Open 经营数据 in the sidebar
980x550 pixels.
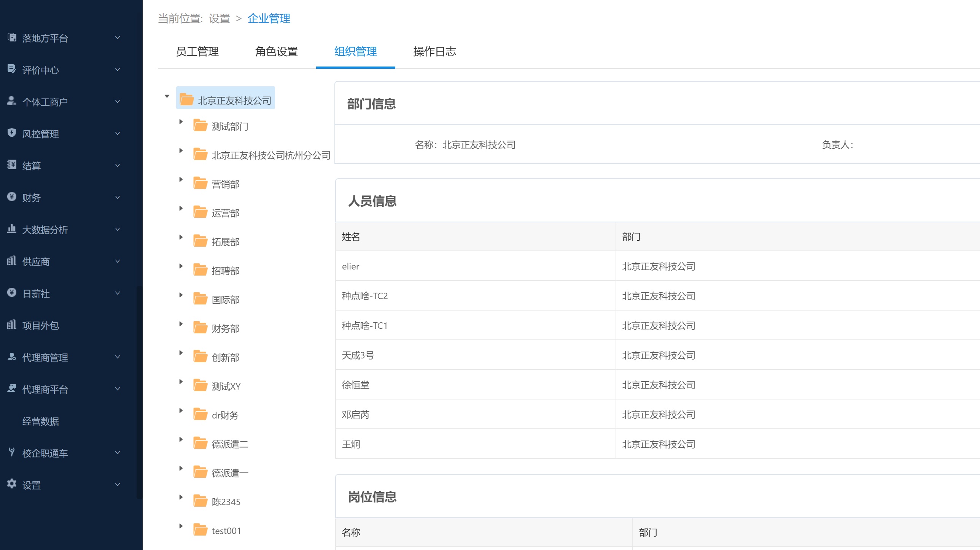41,421
